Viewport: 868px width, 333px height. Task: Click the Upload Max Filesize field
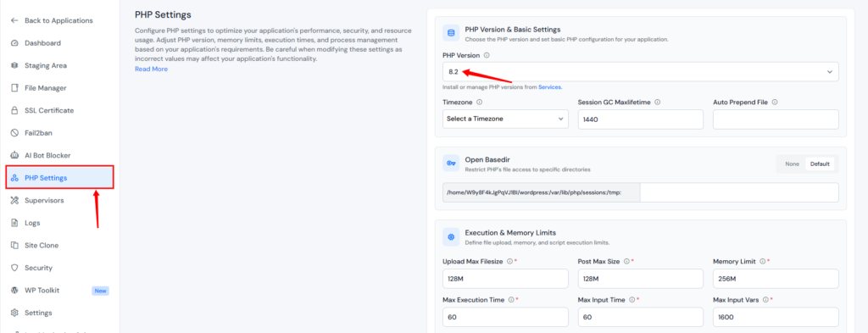(x=505, y=278)
